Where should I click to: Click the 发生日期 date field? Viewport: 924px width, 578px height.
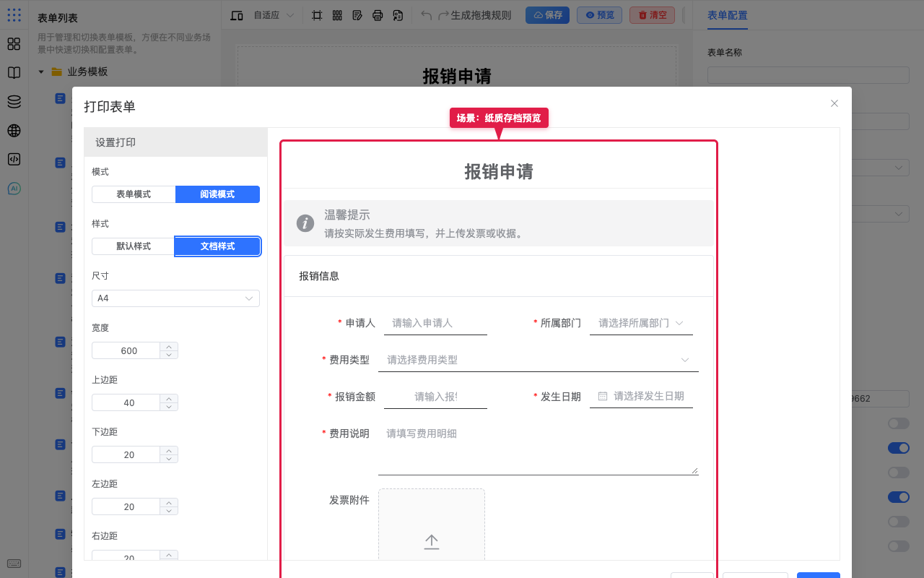[641, 396]
